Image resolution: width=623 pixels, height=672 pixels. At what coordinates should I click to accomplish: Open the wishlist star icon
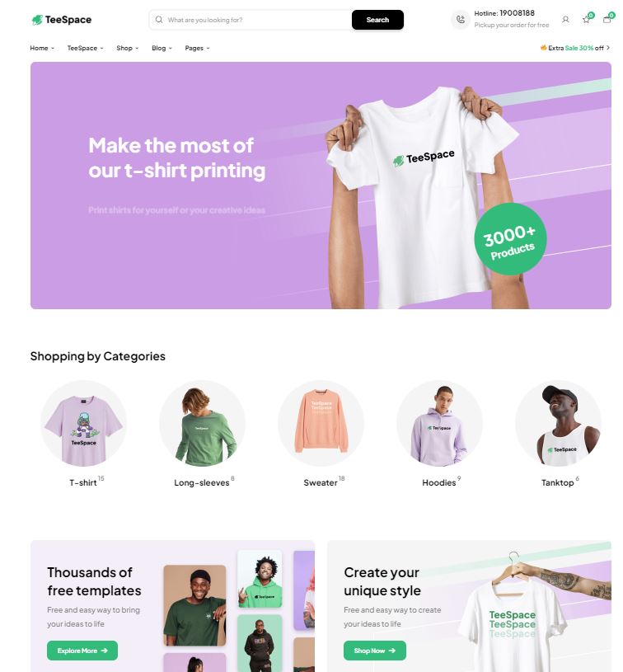pyautogui.click(x=586, y=19)
